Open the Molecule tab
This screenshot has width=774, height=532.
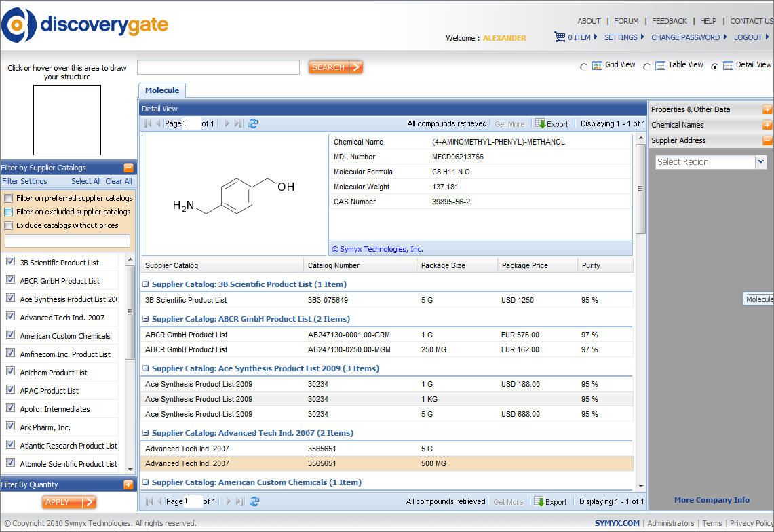pyautogui.click(x=161, y=90)
